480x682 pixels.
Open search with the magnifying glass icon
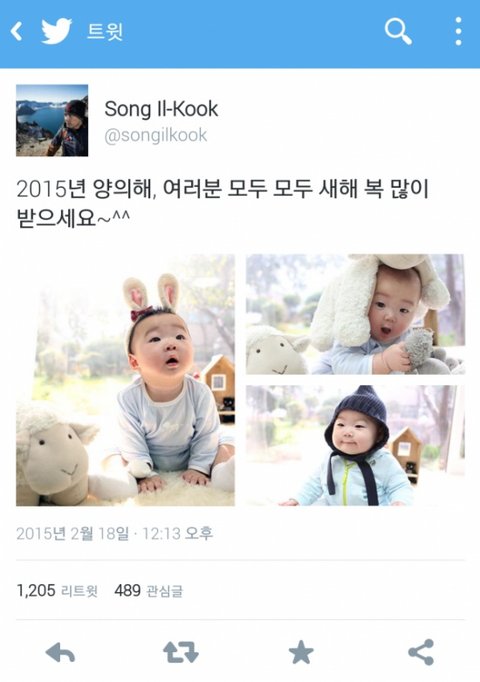[398, 31]
